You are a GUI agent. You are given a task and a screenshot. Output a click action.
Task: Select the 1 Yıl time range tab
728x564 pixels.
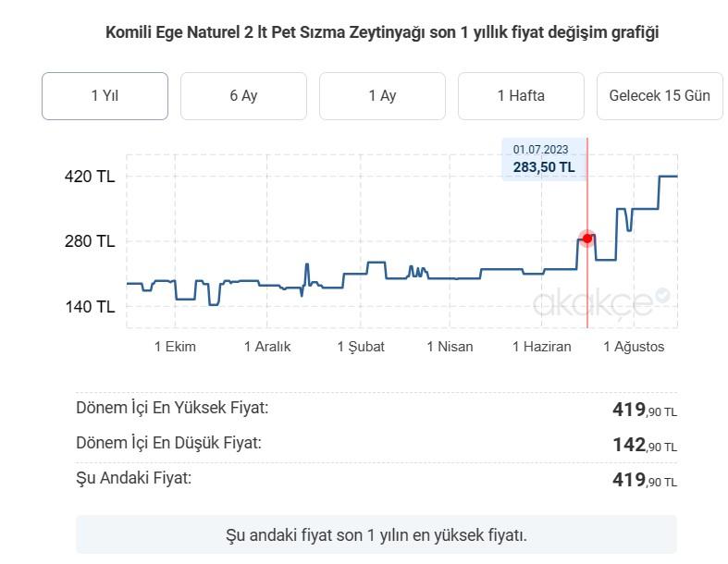point(105,96)
